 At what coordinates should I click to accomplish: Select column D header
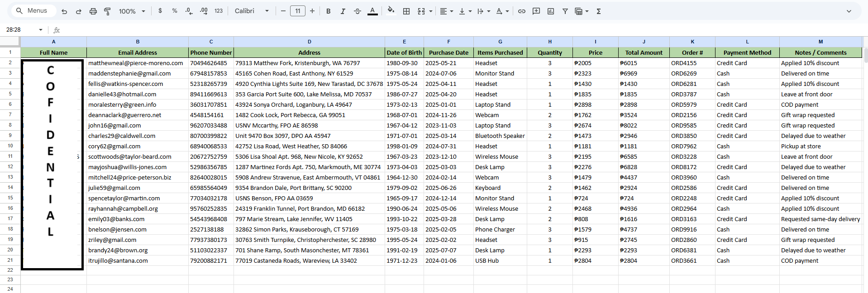coord(309,42)
